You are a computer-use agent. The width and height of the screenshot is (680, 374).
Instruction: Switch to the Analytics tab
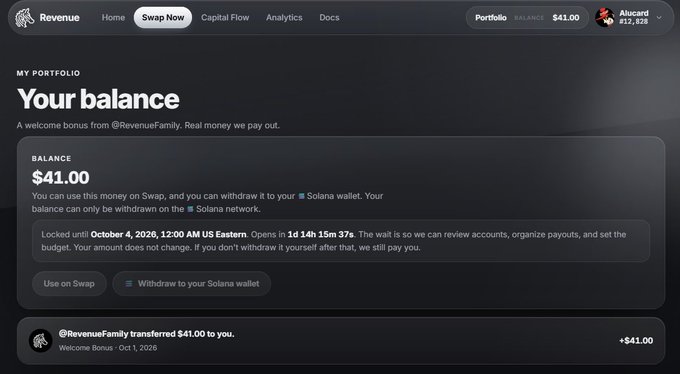[284, 18]
